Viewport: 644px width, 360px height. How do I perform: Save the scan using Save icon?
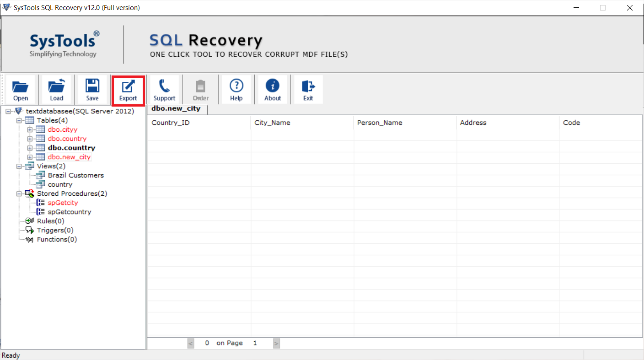click(92, 90)
